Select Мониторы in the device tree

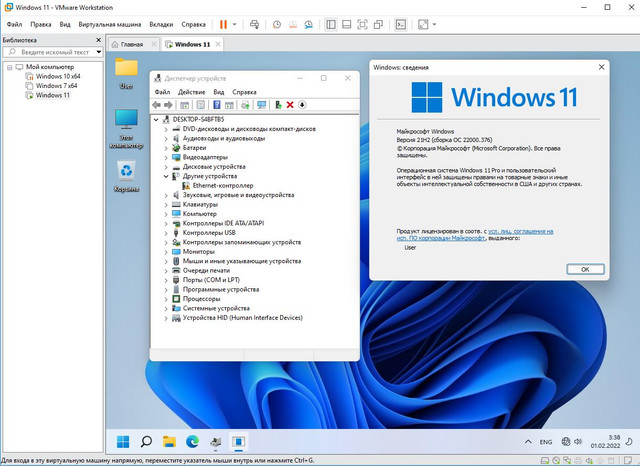[x=198, y=252]
